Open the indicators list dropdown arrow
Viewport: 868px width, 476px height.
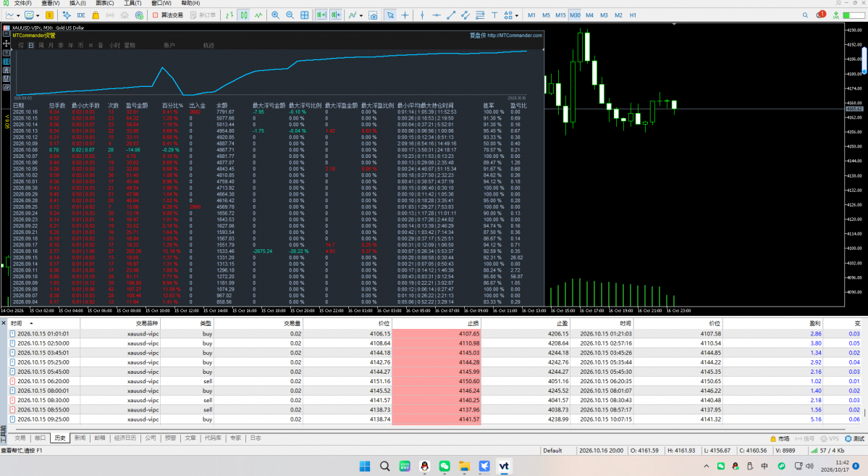click(361, 15)
